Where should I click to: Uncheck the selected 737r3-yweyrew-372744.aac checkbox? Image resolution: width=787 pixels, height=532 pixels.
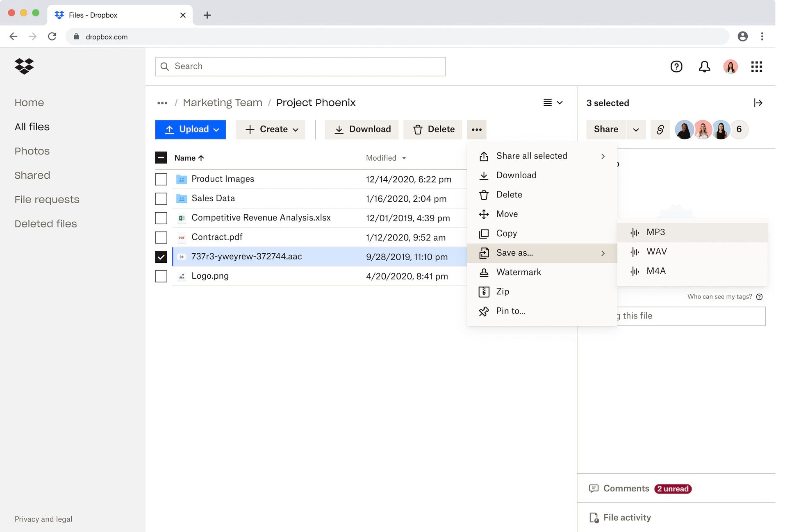[x=161, y=257]
